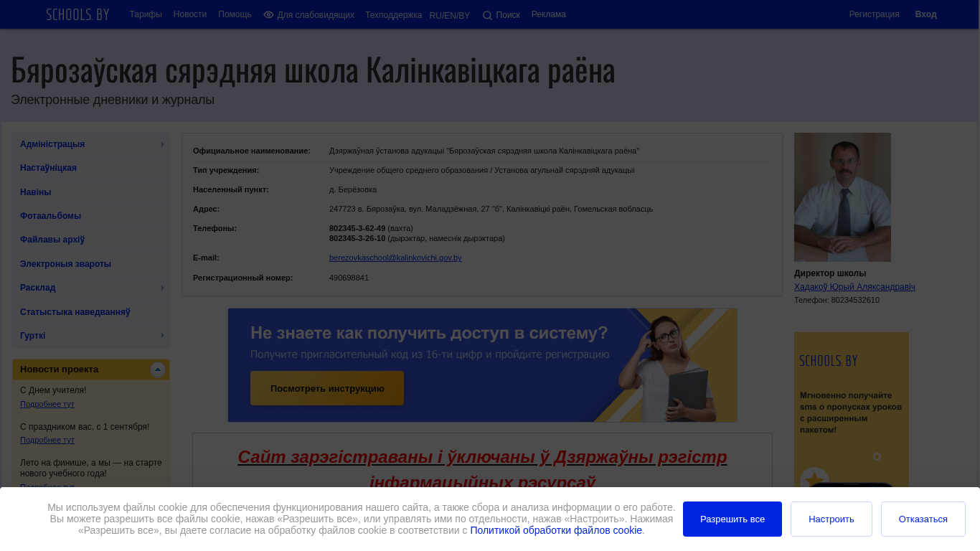Click the eye icon for visually impaired mode
The height and width of the screenshot is (551, 980).
pos(268,15)
